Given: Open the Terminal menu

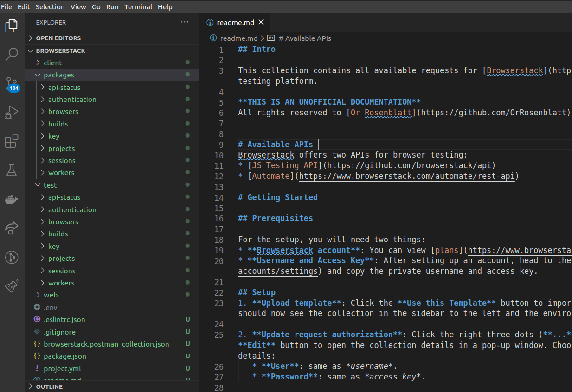Looking at the screenshot, I should pyautogui.click(x=138, y=7).
